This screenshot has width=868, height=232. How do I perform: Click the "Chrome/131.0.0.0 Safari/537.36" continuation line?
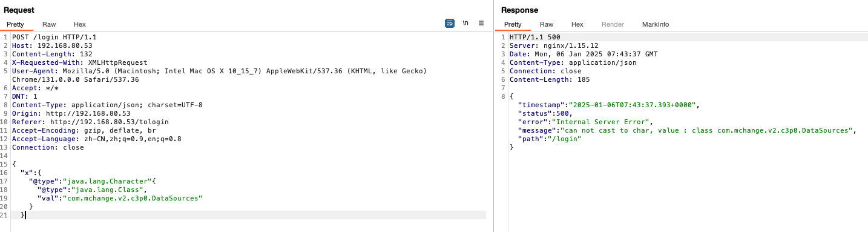click(x=76, y=79)
